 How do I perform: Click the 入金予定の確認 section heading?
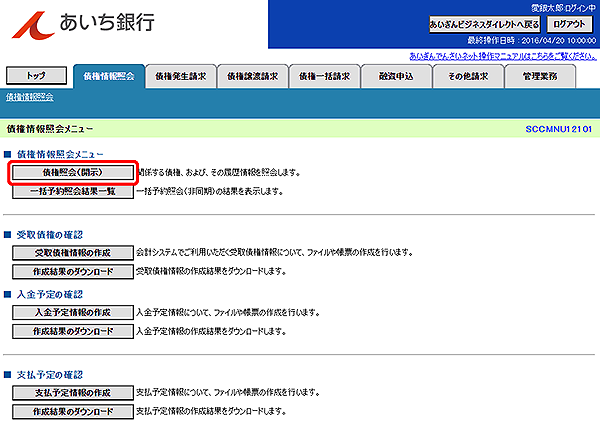pos(50,295)
